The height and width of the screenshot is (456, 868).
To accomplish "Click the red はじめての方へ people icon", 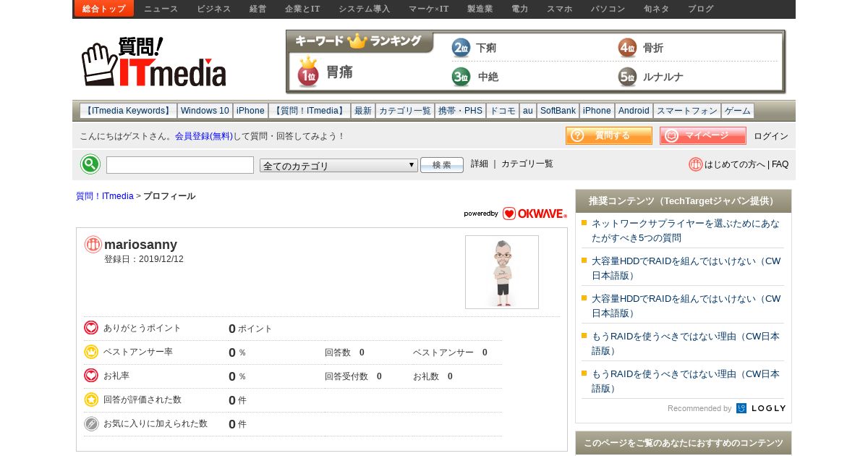I will click(695, 164).
